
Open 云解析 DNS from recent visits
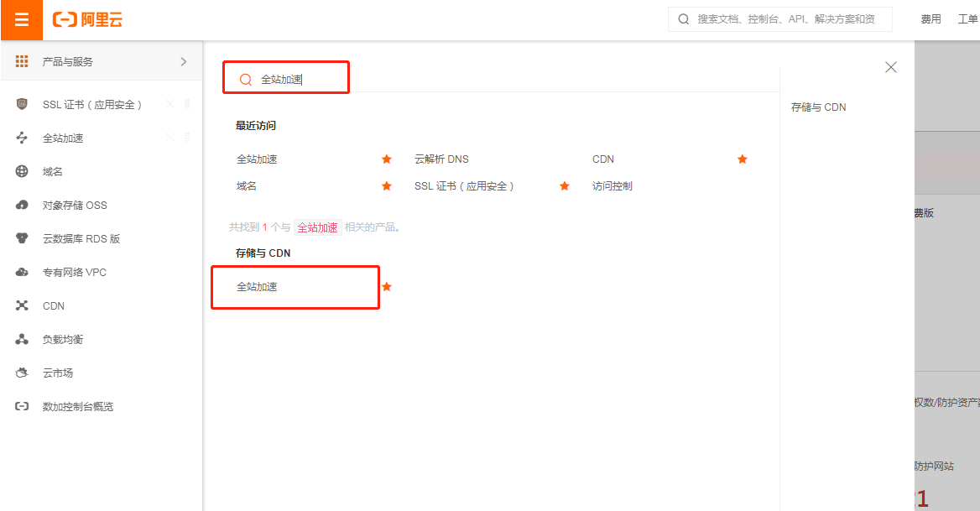[x=441, y=159]
